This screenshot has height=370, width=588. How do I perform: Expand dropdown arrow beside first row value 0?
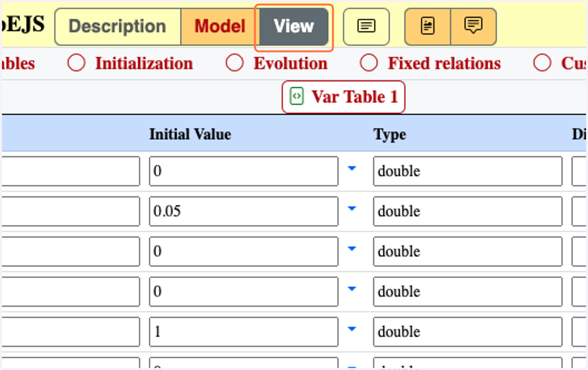tap(351, 169)
